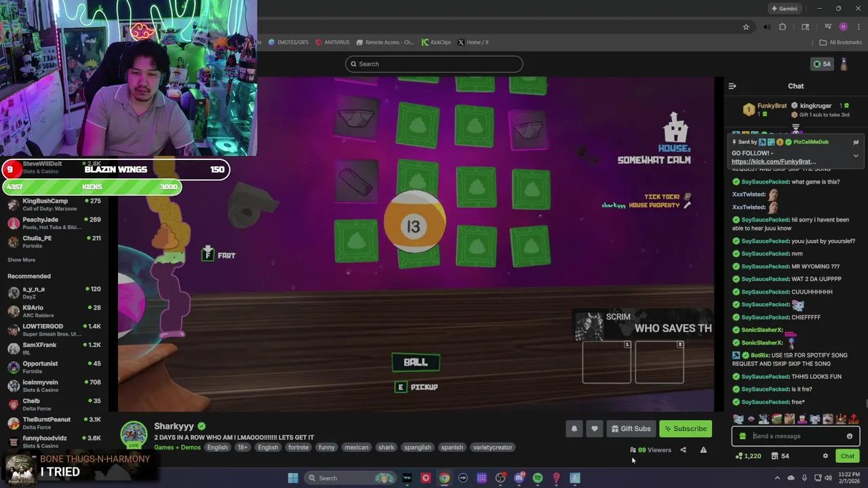Open Remote Access bookmark
Screen dimensions: 868x488
click(x=385, y=42)
